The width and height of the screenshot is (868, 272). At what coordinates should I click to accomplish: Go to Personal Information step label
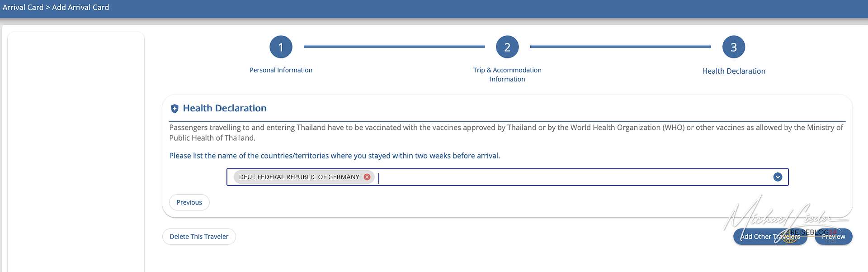click(281, 70)
